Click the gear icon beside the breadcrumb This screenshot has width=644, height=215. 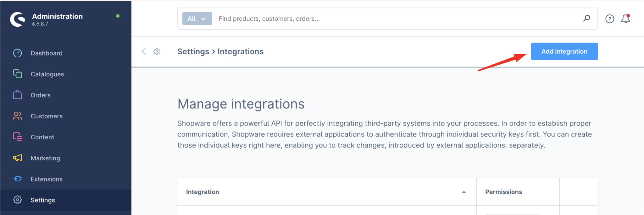(x=157, y=51)
